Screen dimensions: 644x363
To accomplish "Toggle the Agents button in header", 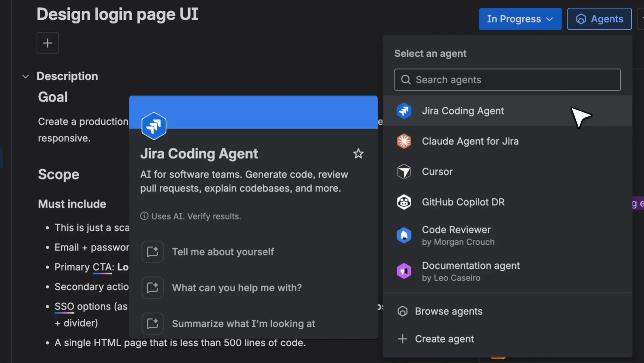I will (x=599, y=19).
